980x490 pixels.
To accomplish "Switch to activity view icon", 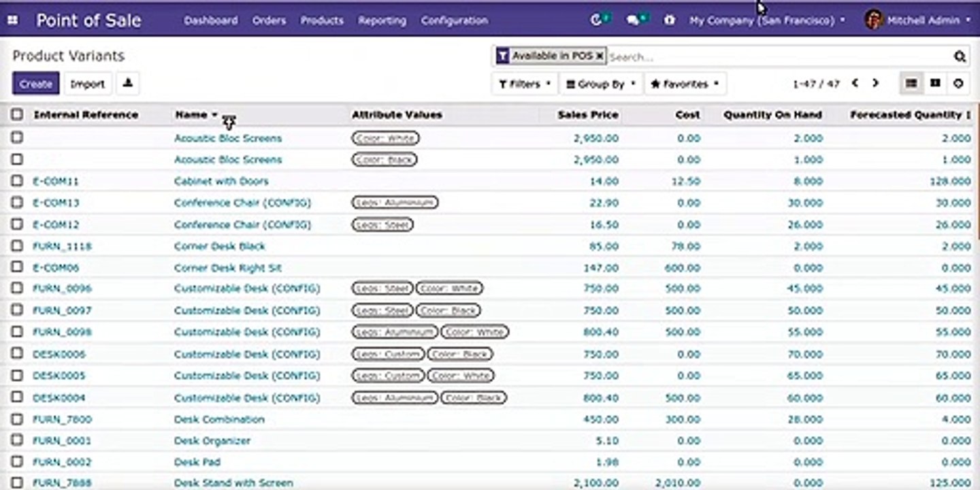I will [x=958, y=83].
